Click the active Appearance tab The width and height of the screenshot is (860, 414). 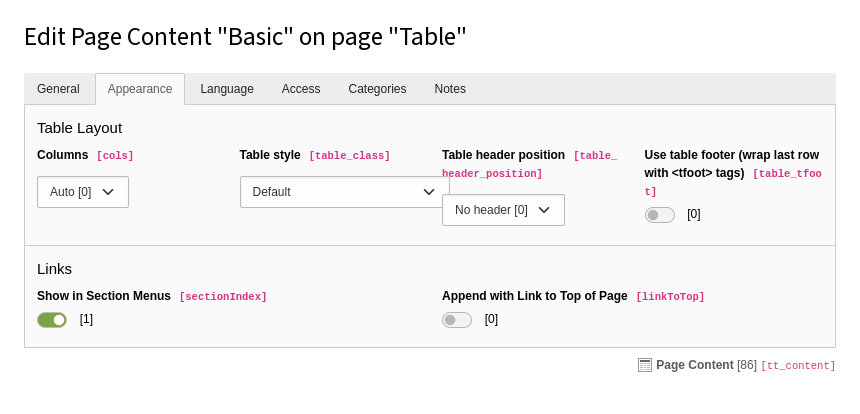[140, 89]
